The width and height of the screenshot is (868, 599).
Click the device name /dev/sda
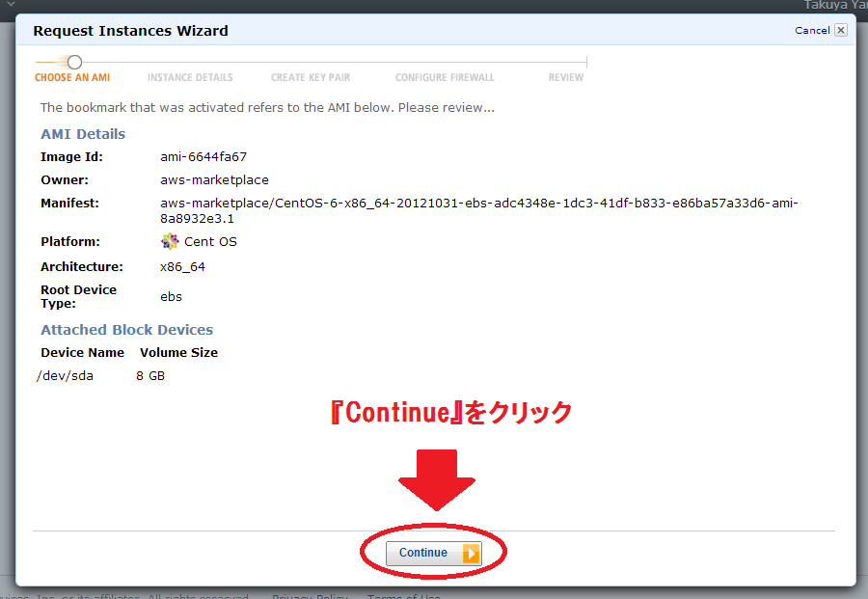[x=65, y=376]
